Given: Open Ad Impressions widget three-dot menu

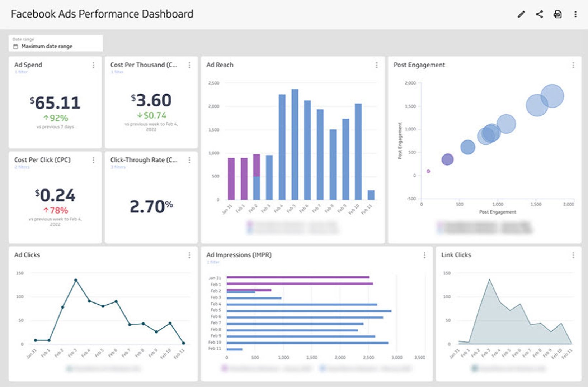Looking at the screenshot, I should pos(424,255).
